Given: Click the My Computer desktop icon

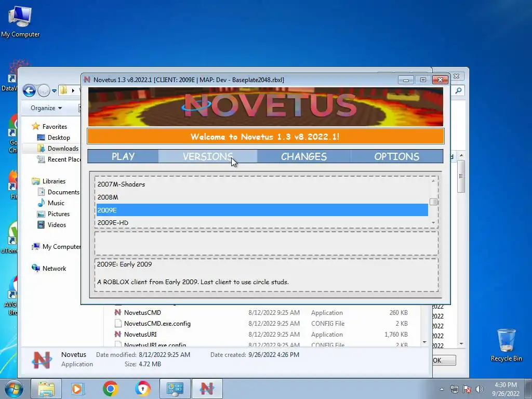Looking at the screenshot, I should (x=20, y=21).
